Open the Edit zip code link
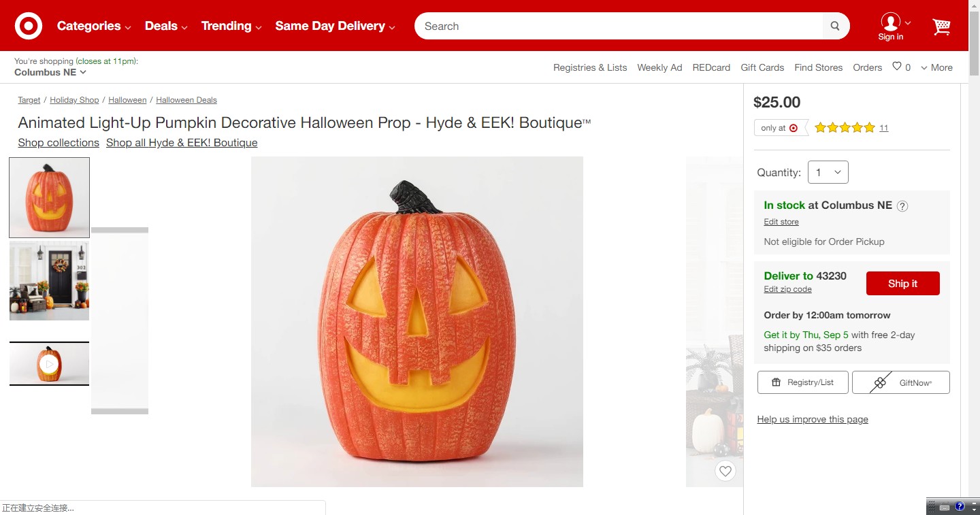 pos(787,289)
